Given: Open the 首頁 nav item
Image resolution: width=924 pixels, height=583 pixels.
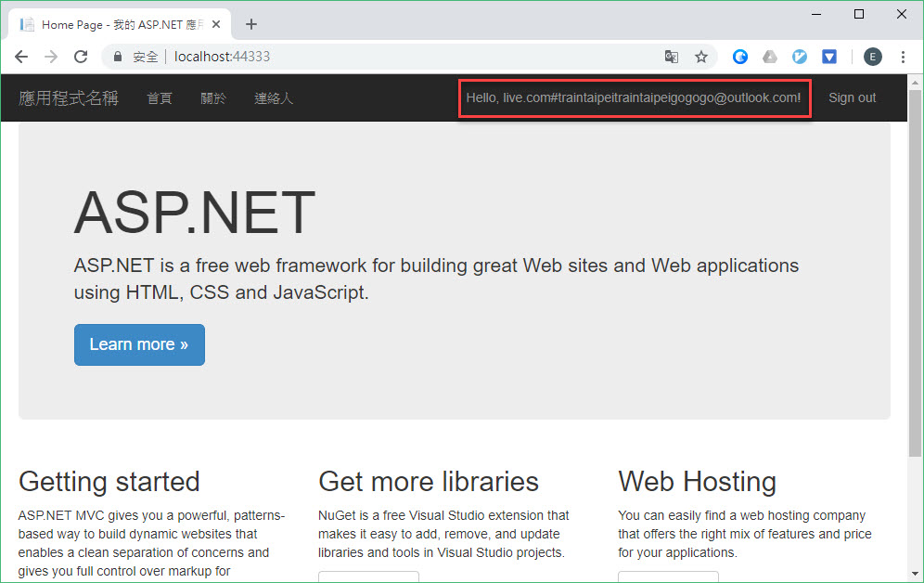Looking at the screenshot, I should 160,97.
